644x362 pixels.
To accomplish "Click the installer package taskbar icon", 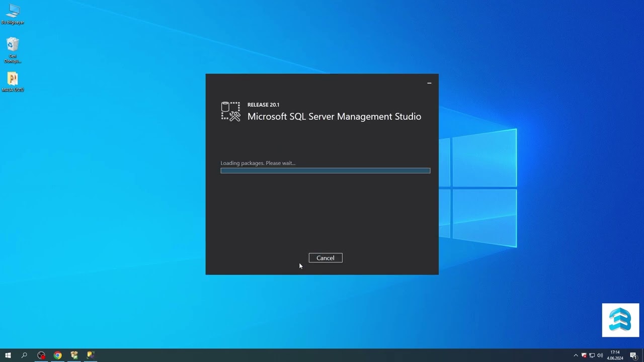I will click(74, 355).
